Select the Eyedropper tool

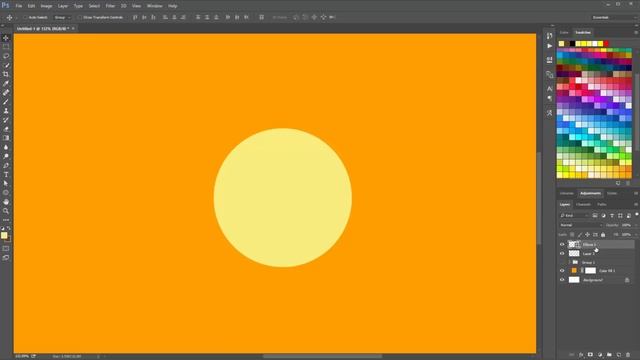coord(6,83)
